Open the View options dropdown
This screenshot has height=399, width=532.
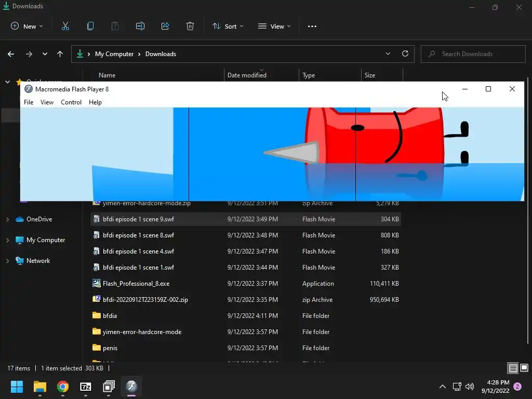pos(274,26)
